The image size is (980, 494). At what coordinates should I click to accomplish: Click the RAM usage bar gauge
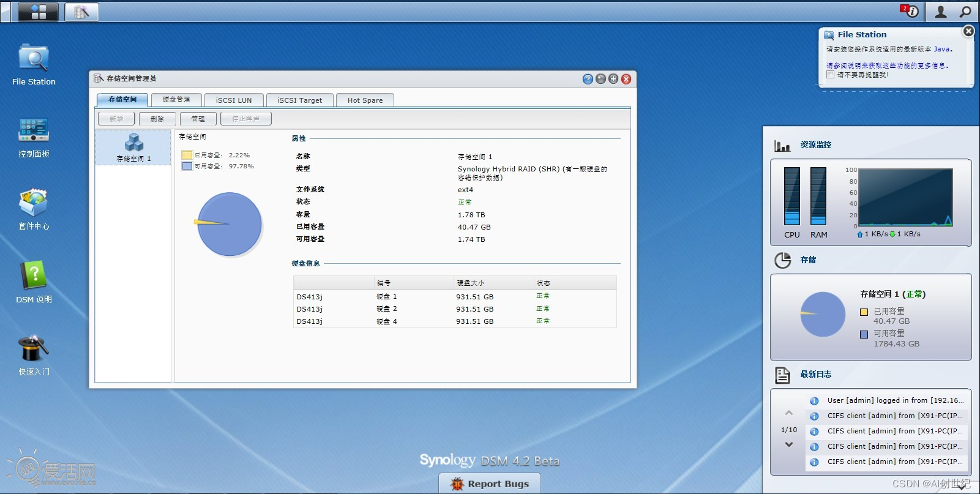coord(818,196)
